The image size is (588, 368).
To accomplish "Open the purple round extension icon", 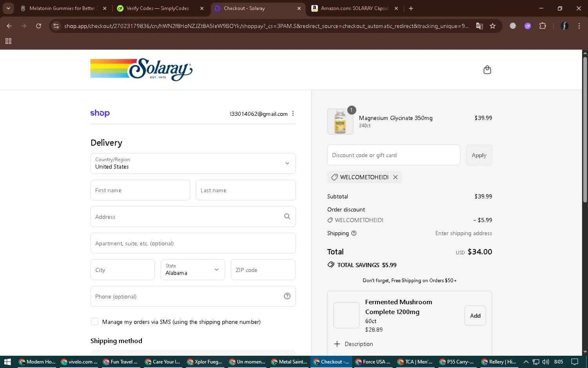I will [x=528, y=26].
